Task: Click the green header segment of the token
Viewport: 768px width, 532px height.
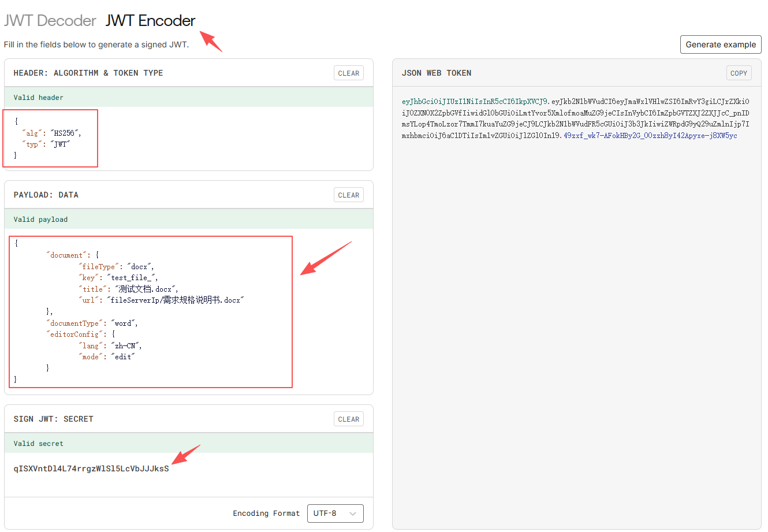Action: 474,102
